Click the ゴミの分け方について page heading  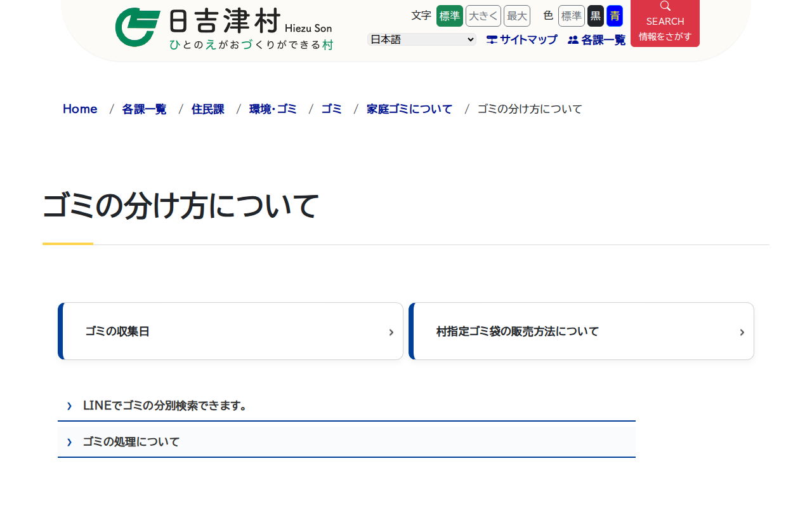[x=181, y=206]
